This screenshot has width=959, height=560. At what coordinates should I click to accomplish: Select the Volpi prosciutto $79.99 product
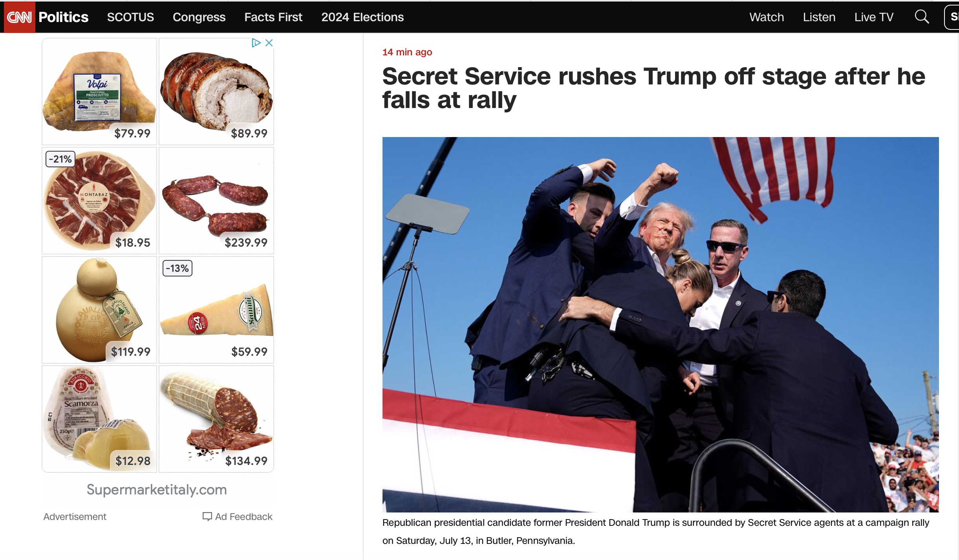(99, 92)
